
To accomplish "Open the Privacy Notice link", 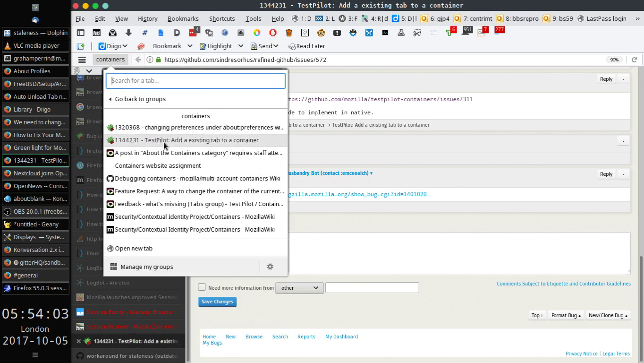I will click(x=581, y=354).
